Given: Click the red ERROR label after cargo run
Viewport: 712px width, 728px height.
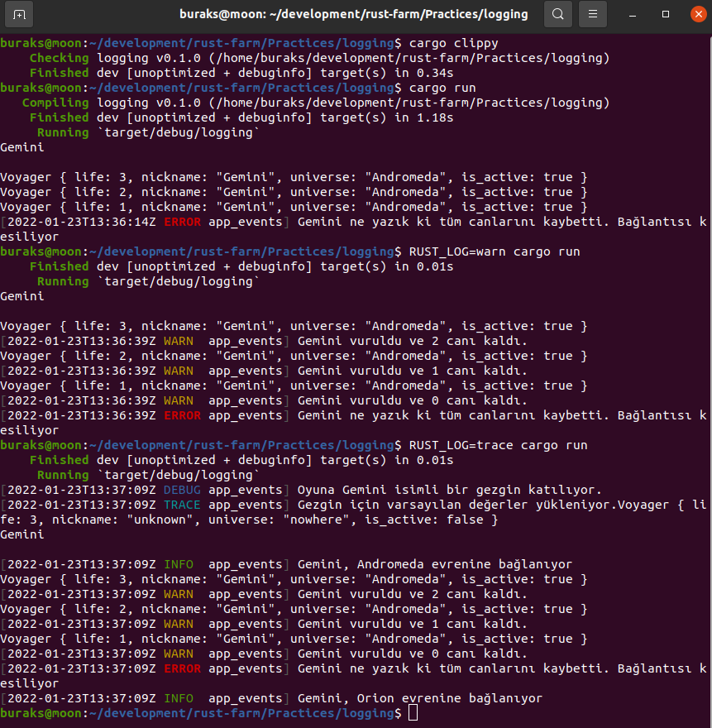Looking at the screenshot, I should [182, 222].
